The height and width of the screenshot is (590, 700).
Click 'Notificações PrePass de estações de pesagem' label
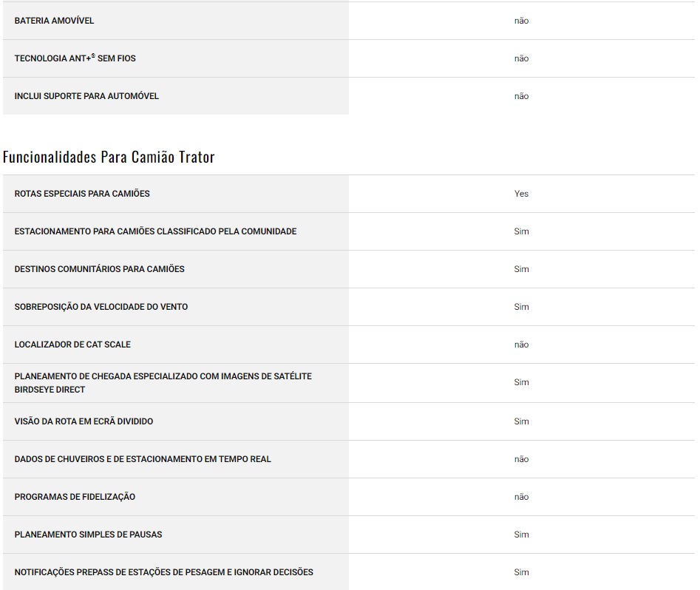(163, 572)
